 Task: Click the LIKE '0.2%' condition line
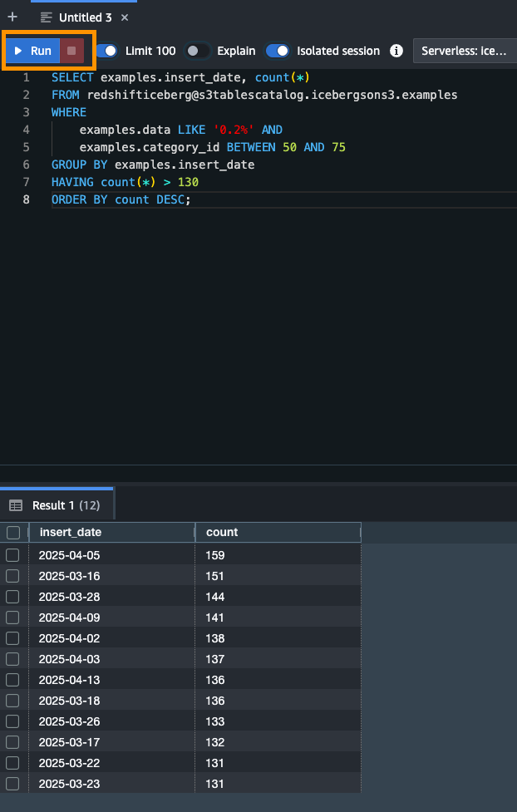click(x=181, y=130)
